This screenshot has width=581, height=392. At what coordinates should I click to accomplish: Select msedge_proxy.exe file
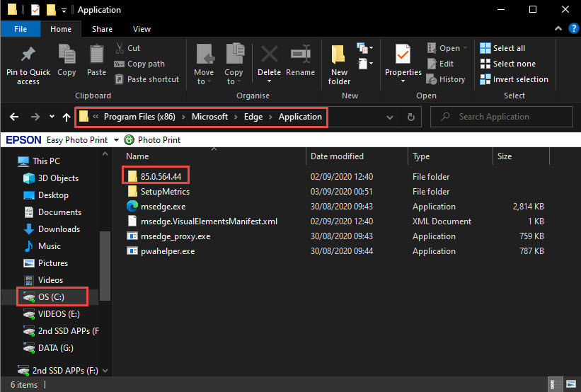click(169, 236)
